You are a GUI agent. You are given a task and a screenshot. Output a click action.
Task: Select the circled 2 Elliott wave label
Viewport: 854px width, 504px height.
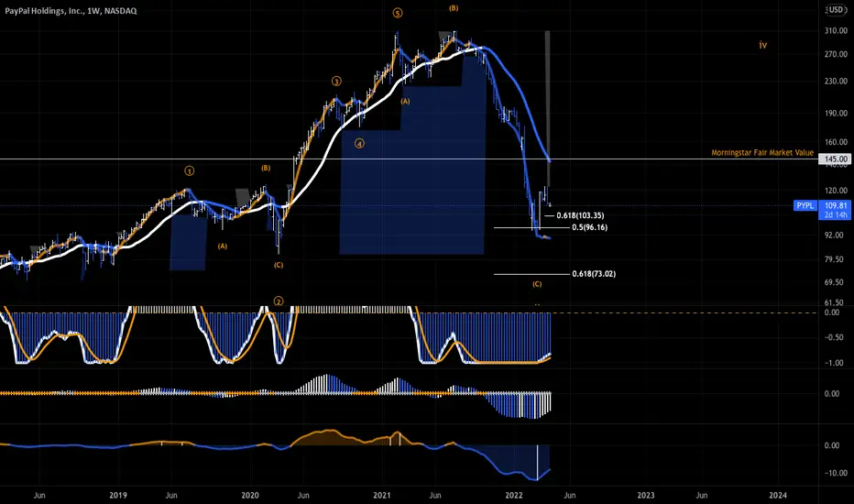[279, 301]
